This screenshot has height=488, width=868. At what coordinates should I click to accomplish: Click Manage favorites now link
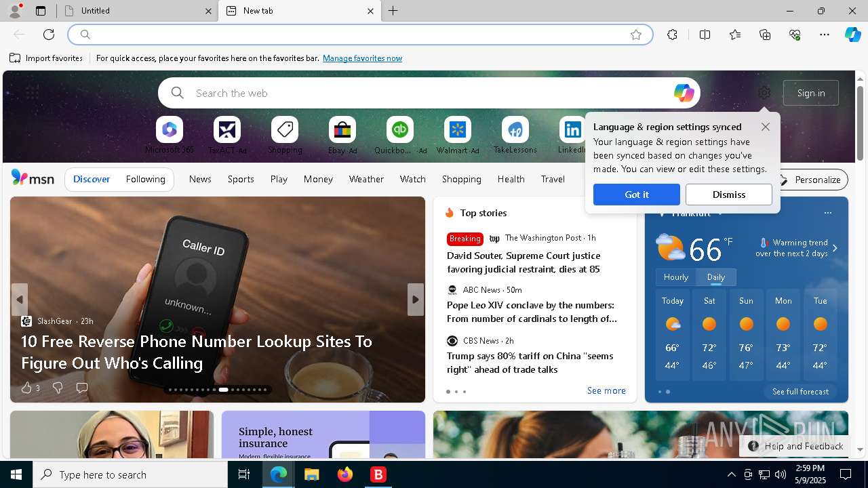tap(362, 58)
